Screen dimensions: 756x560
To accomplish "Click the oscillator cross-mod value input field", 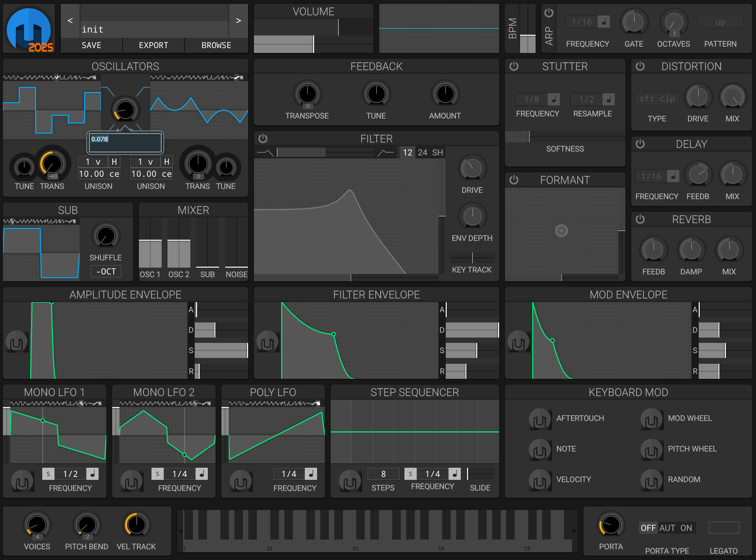I will tap(125, 142).
